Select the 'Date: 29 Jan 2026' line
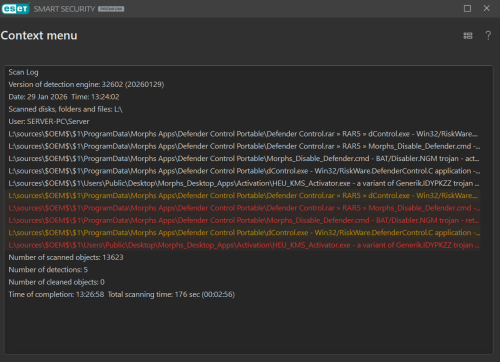The image size is (500, 362). tap(64, 97)
